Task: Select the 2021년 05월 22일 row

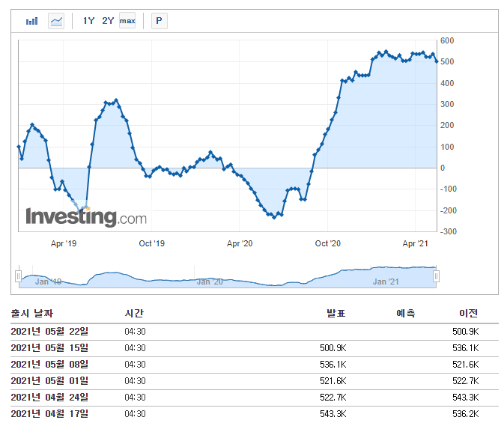Action: pyautogui.click(x=255, y=332)
